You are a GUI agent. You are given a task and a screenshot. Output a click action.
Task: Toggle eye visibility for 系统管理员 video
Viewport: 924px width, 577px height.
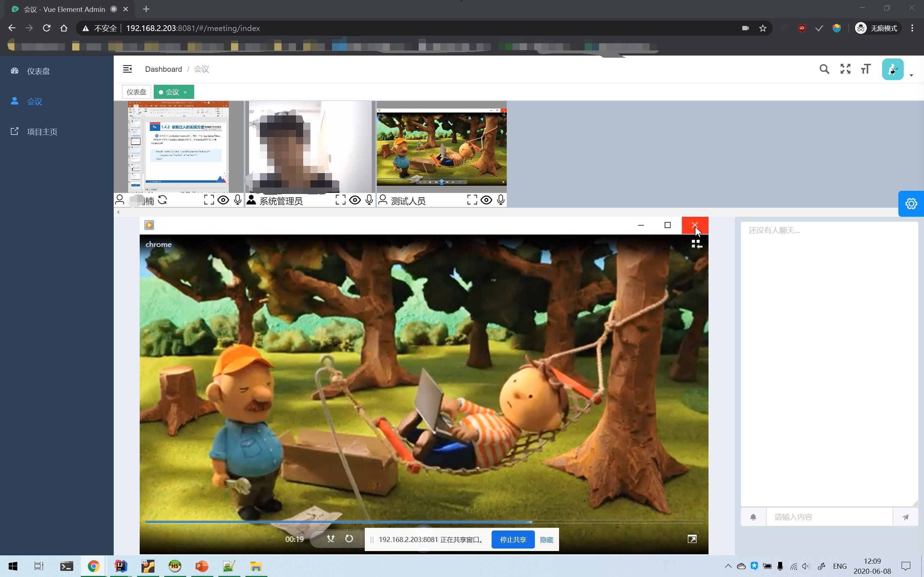355,200
